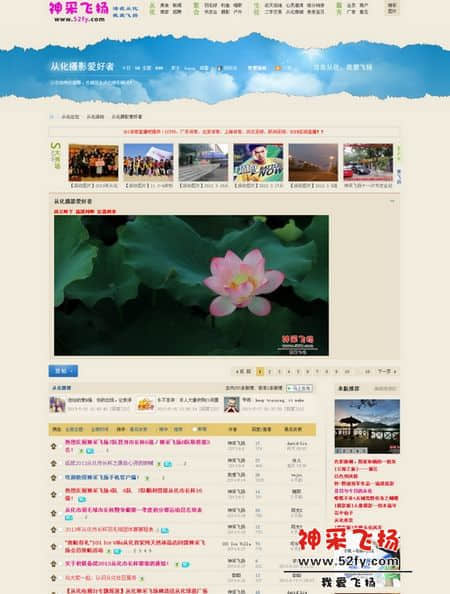
Task: Select the 本版推荐 sidebar tab
Action: (x=348, y=388)
